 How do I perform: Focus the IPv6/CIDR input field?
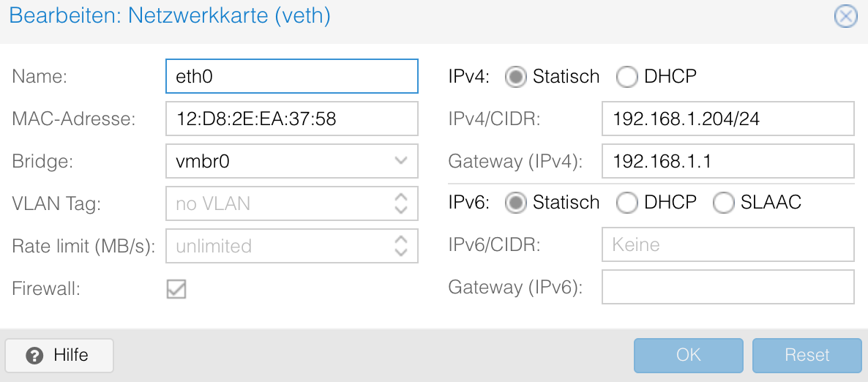coord(727,244)
